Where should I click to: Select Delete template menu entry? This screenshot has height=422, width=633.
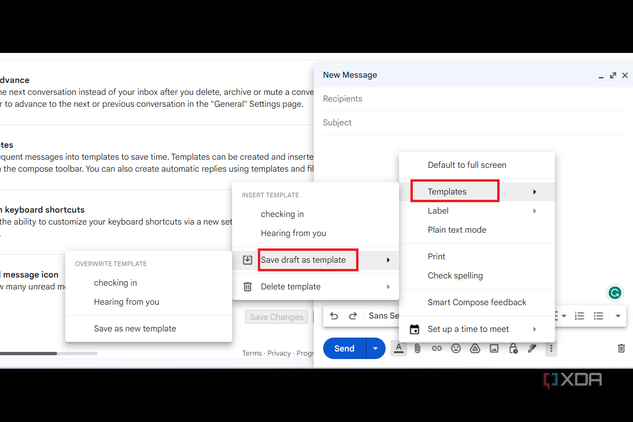point(315,287)
